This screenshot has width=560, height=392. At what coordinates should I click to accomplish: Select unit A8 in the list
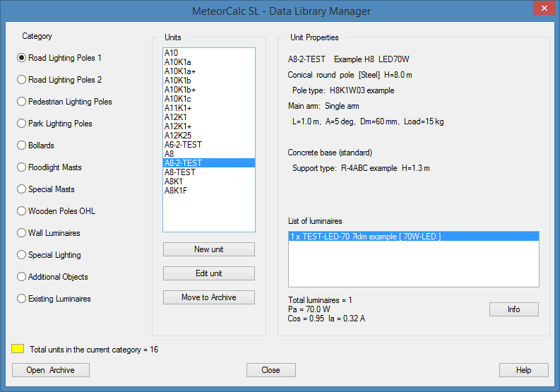point(209,154)
